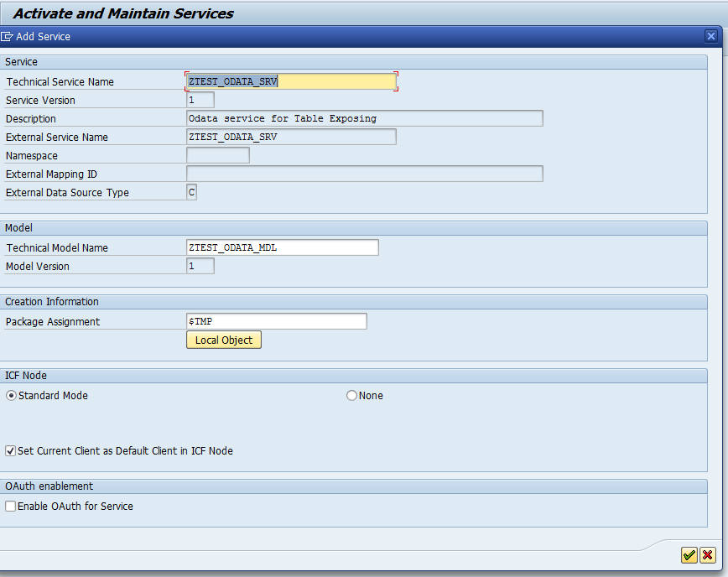Enable OAuth for Service
728x577 pixels.
click(x=10, y=506)
